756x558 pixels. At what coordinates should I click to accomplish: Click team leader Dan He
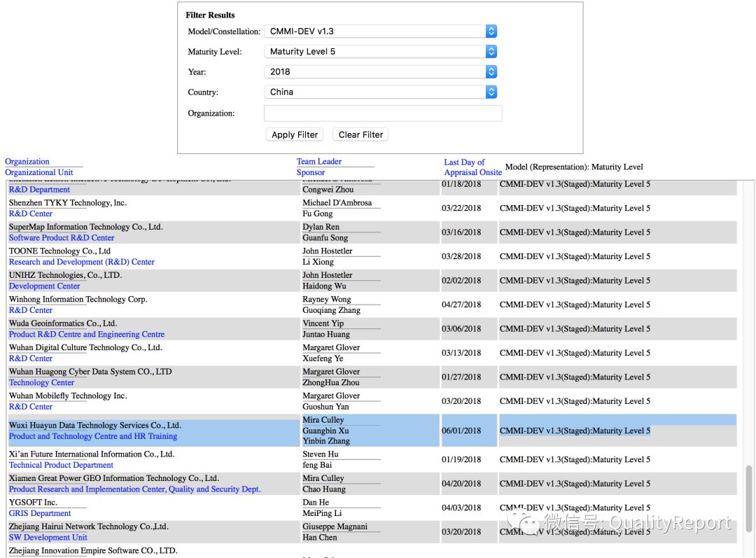(x=316, y=502)
